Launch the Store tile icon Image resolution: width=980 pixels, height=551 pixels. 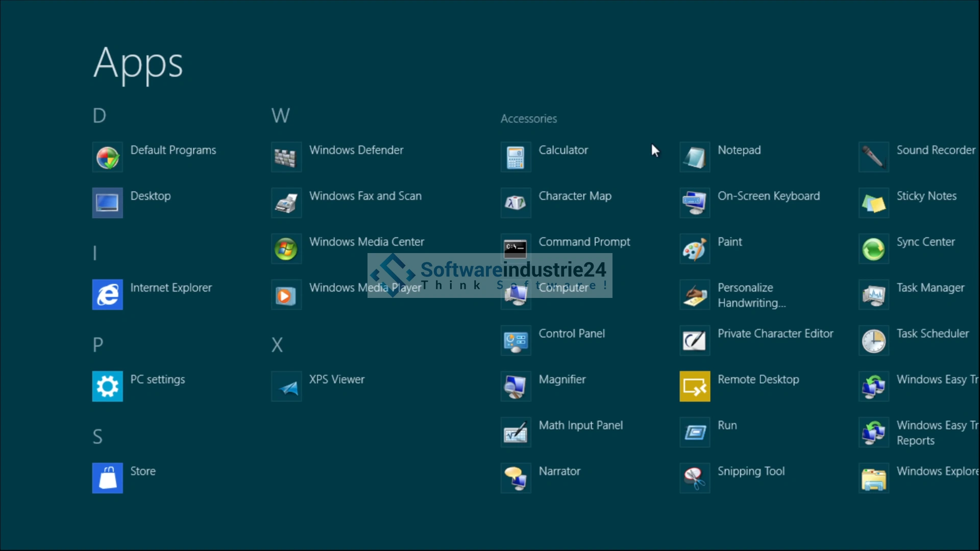pos(107,479)
